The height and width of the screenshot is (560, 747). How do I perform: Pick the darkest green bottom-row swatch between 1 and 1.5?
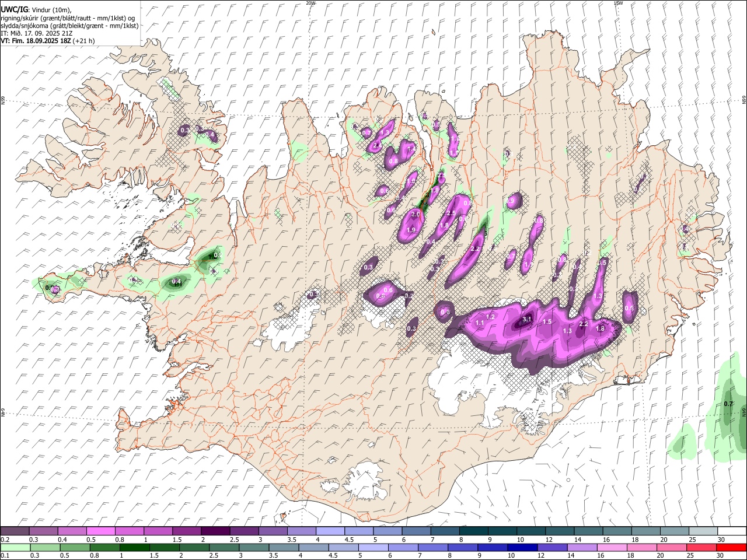coord(135,548)
